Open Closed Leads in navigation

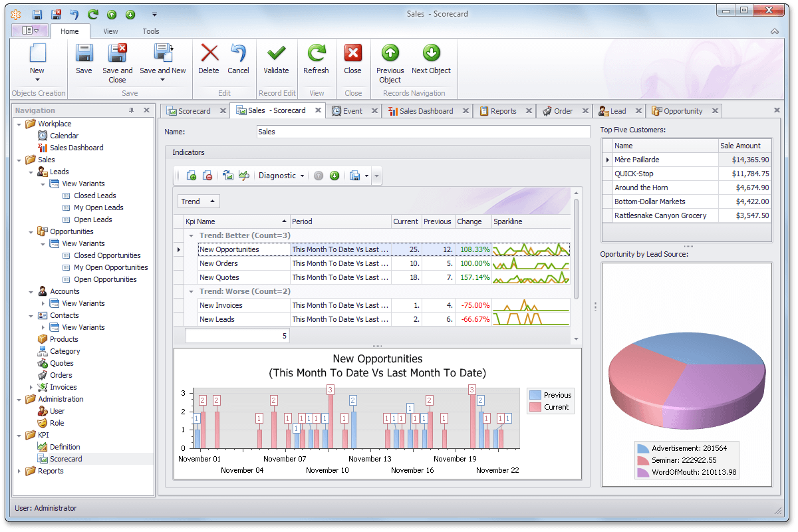tap(94, 196)
